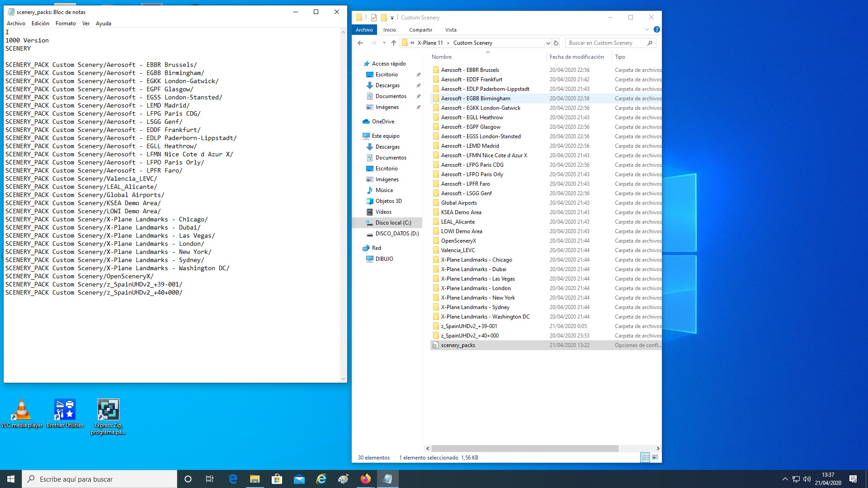868x488 pixels.
Task: Launch Internet Explorer from taskbar
Action: coord(321,479)
